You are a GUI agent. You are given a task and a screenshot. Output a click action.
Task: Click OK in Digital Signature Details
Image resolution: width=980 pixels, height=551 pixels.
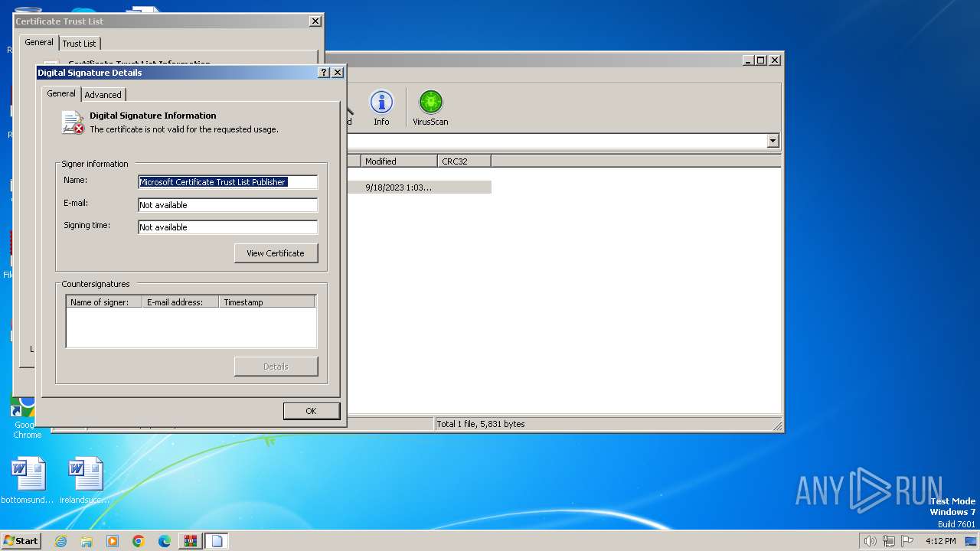coord(311,411)
